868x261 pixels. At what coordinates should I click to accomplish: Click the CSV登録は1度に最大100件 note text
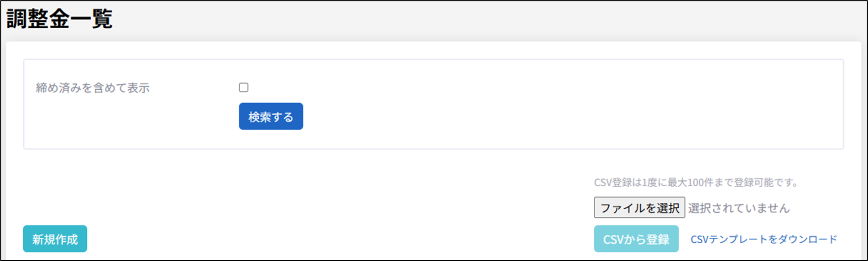click(695, 183)
